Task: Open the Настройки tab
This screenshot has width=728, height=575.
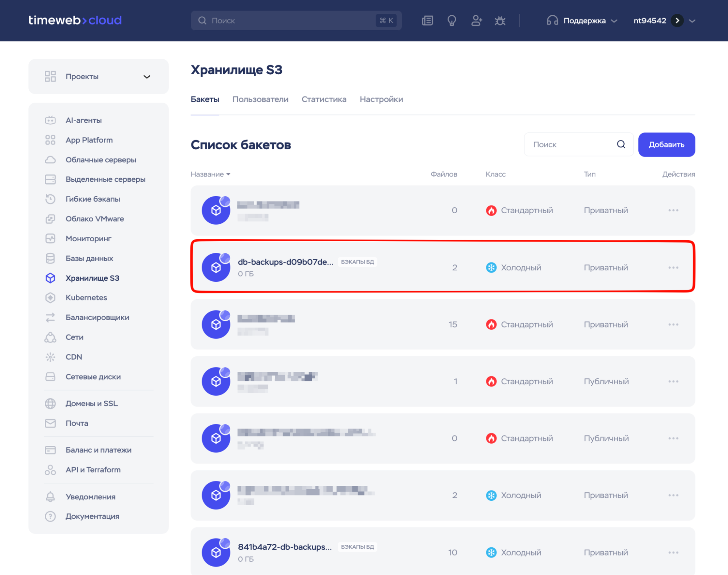Action: pyautogui.click(x=381, y=99)
